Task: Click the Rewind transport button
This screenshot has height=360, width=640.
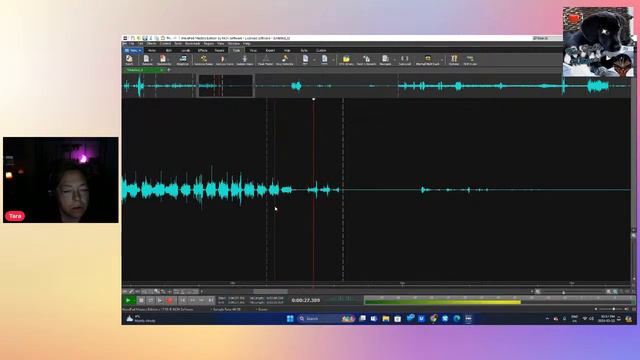Action: coord(192,300)
